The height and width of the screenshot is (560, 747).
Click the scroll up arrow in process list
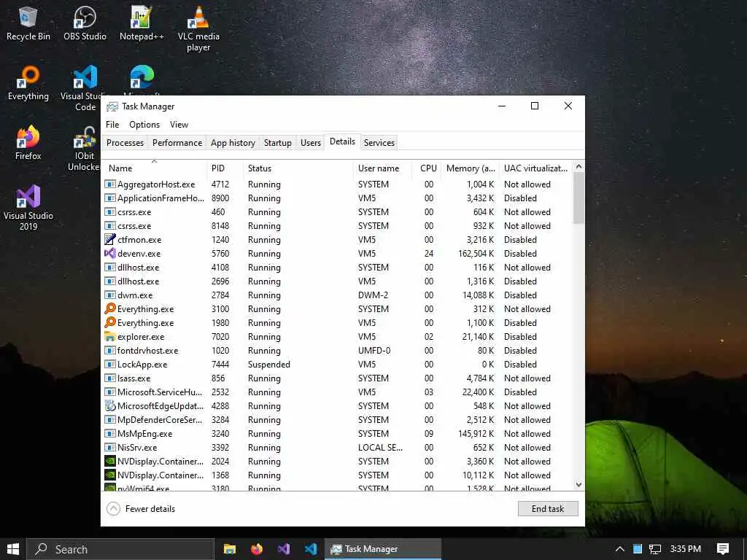pyautogui.click(x=578, y=166)
